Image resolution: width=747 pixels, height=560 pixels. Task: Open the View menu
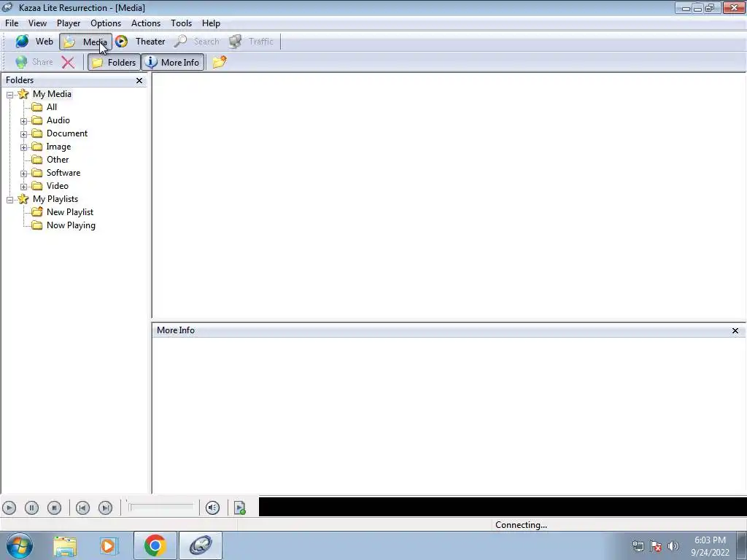point(37,23)
